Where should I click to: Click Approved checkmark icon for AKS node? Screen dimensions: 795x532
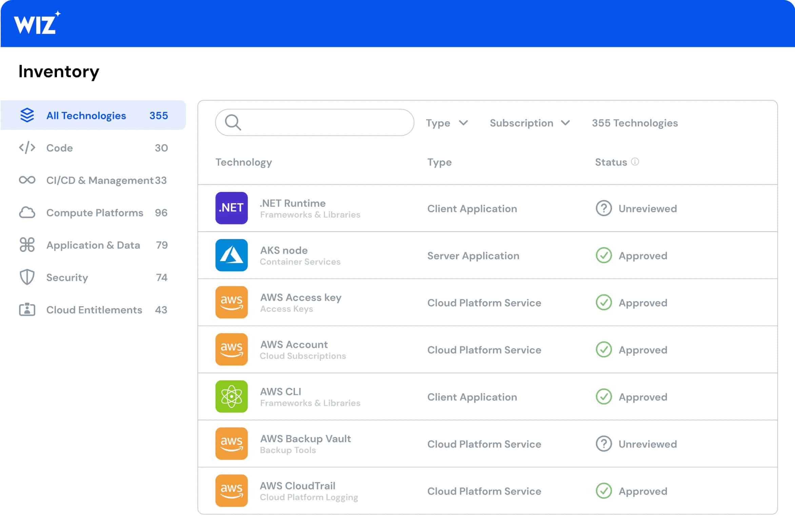click(604, 255)
